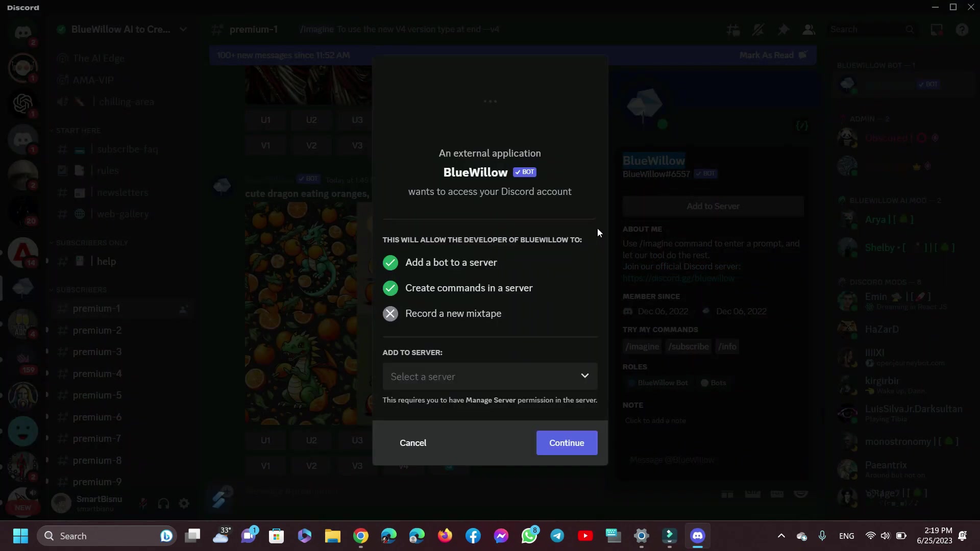The image size is (980, 551).
Task: Click the Continue button in the dialog
Action: [x=567, y=443]
